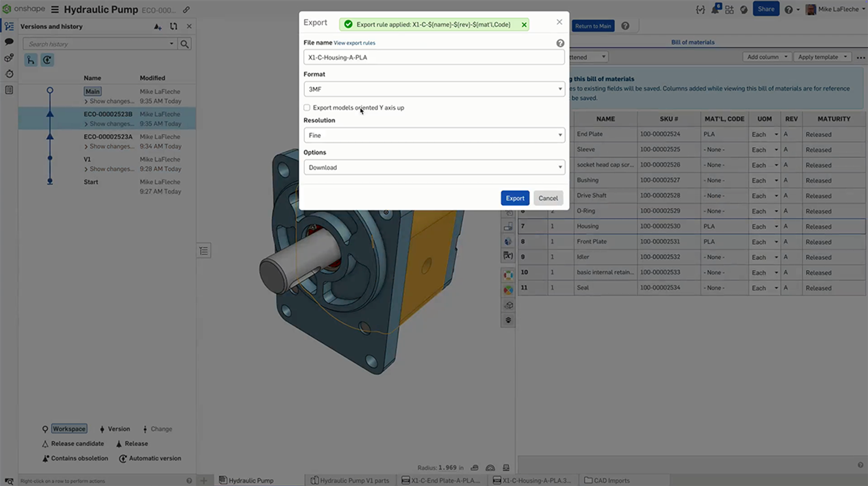Toggle the automatic versions filter button
Image resolution: width=868 pixels, height=486 pixels.
(x=47, y=60)
